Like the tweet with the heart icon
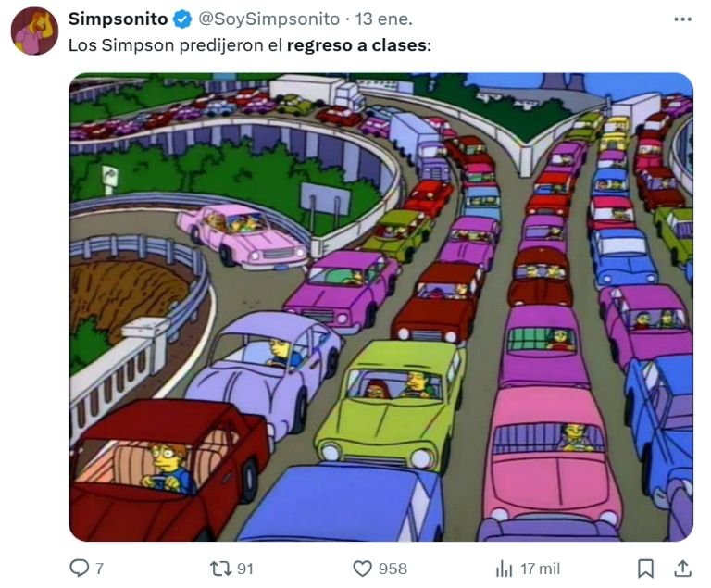The width and height of the screenshot is (711, 588). pyautogui.click(x=362, y=568)
